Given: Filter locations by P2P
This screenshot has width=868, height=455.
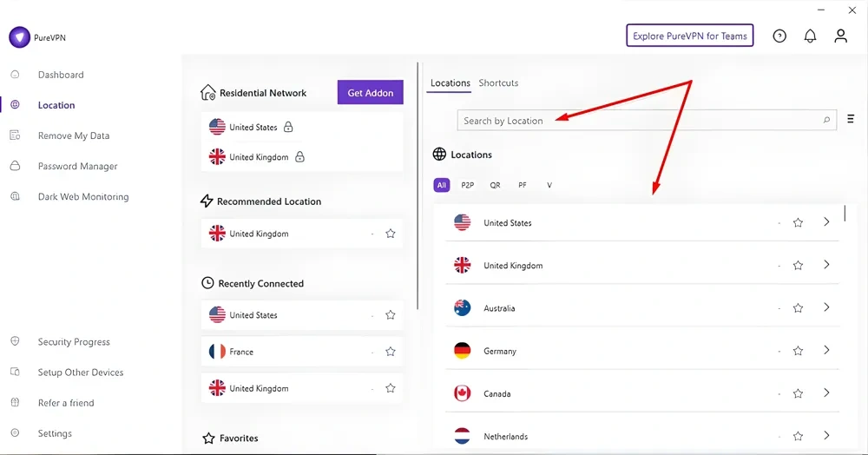Looking at the screenshot, I should coord(467,185).
